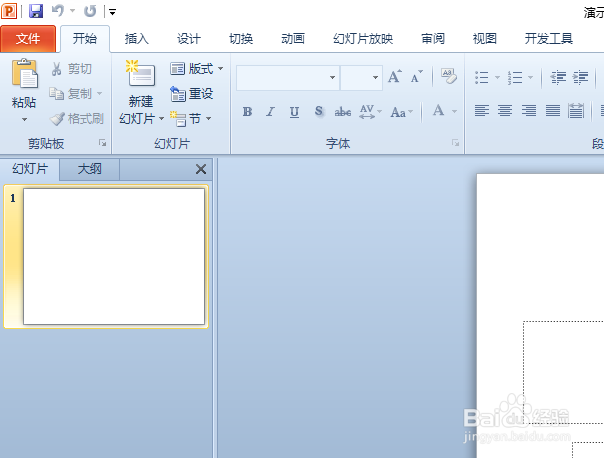Apply bulleted list

pos(482,77)
